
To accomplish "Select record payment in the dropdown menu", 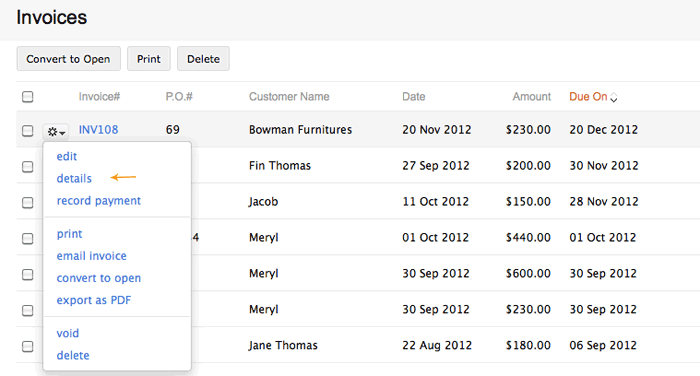I will [x=99, y=201].
